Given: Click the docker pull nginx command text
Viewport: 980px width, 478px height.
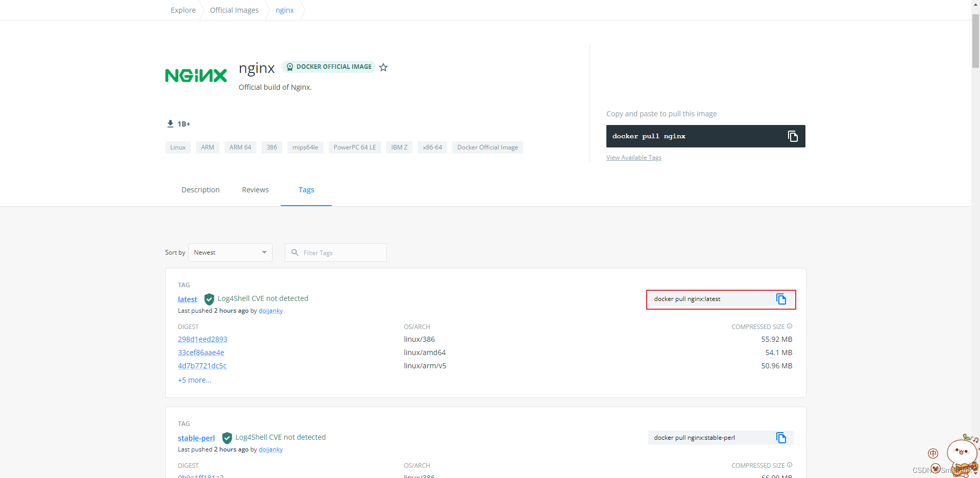Looking at the screenshot, I should [x=649, y=136].
